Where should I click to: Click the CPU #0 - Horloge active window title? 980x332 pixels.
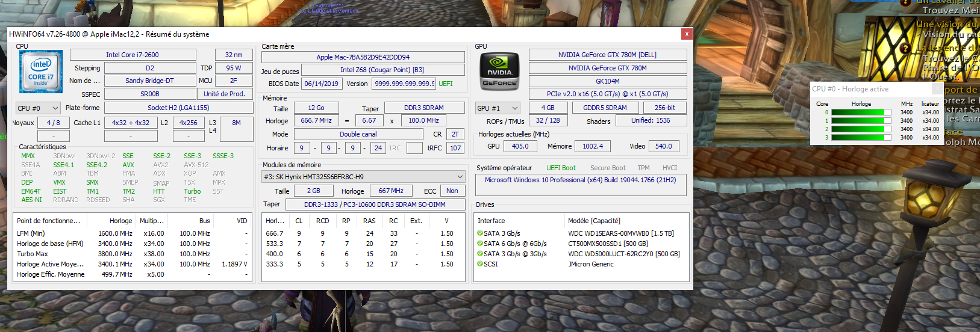(x=850, y=89)
